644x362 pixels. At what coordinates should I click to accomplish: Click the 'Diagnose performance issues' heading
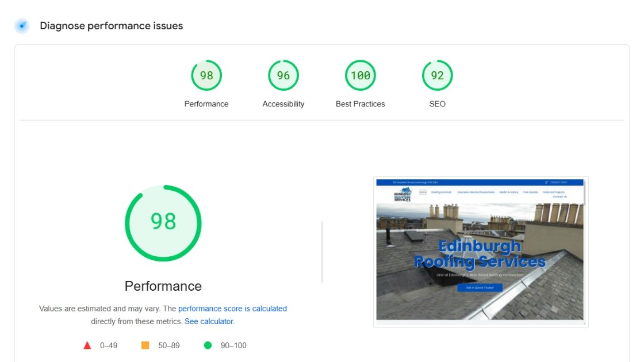(x=111, y=26)
